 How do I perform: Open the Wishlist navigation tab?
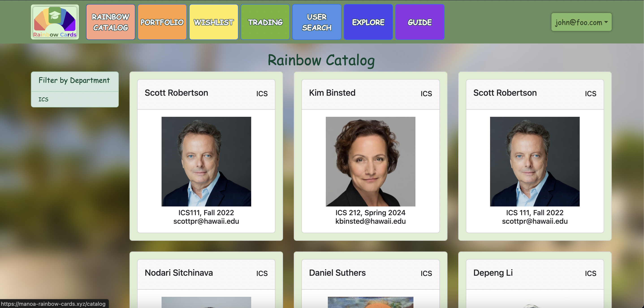[x=214, y=22]
